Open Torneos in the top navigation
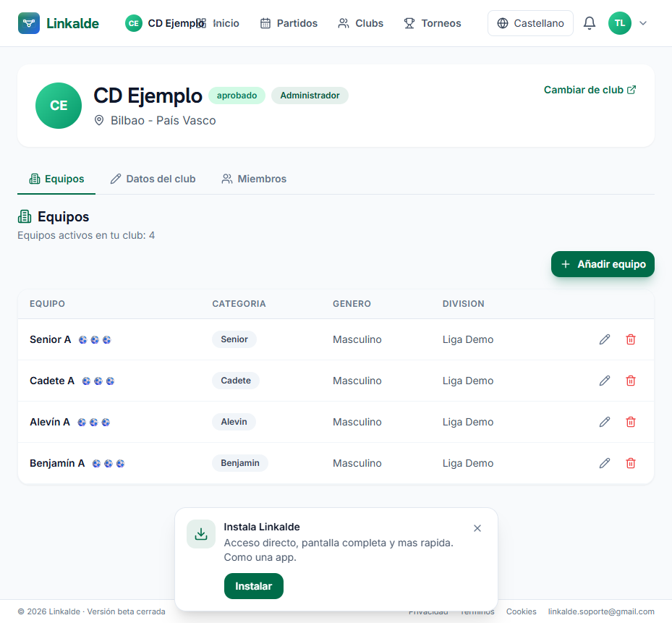 tap(433, 23)
